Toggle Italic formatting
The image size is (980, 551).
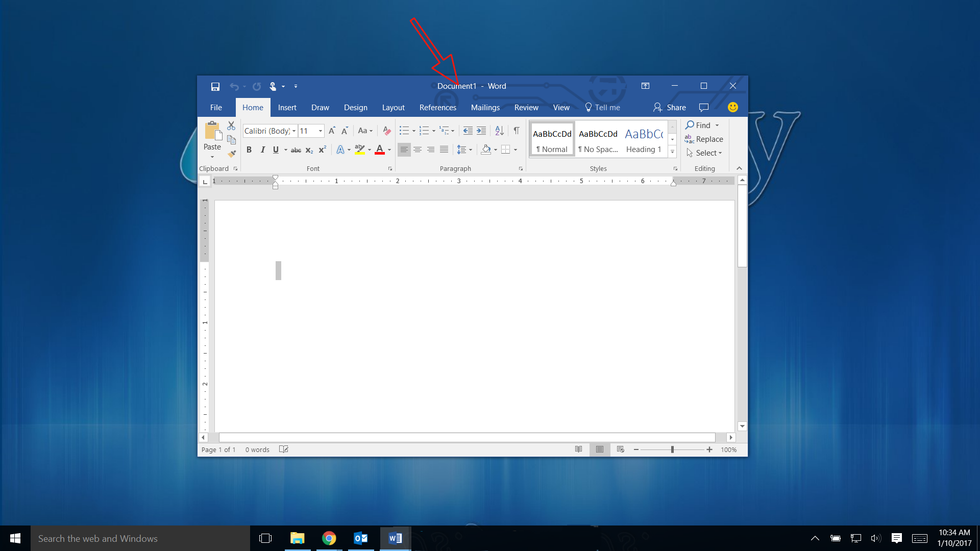[x=262, y=150]
